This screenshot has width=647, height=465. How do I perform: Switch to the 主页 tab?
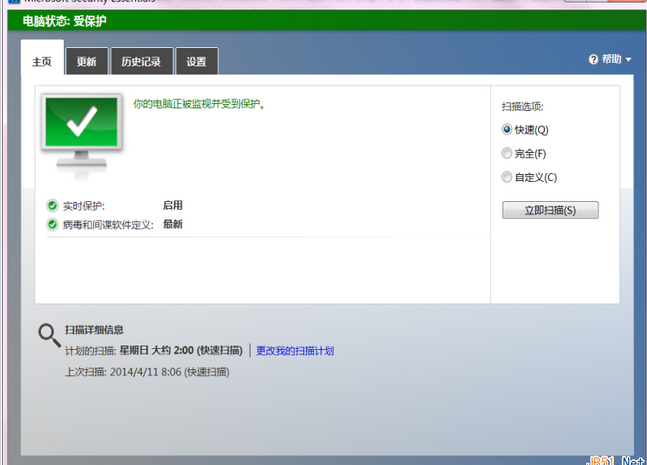(x=42, y=58)
